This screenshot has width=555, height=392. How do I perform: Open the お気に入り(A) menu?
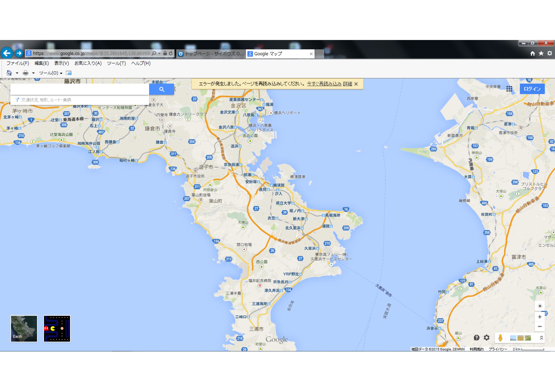pyautogui.click(x=88, y=63)
